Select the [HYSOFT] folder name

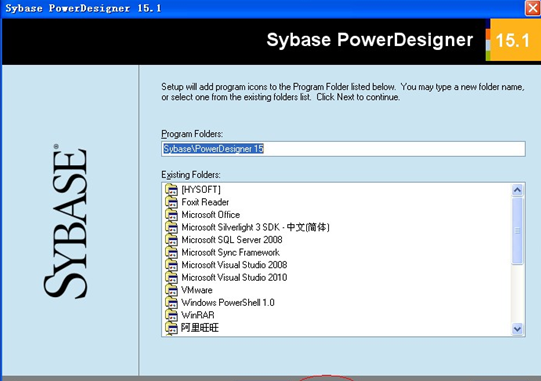tap(201, 189)
